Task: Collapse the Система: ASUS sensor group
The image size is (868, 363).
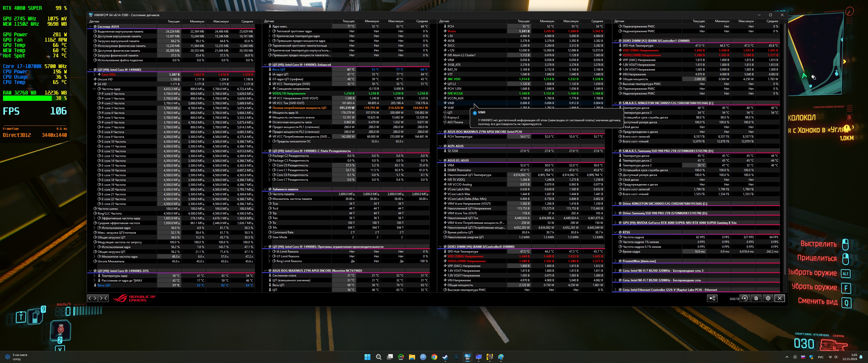Action: 90,27
